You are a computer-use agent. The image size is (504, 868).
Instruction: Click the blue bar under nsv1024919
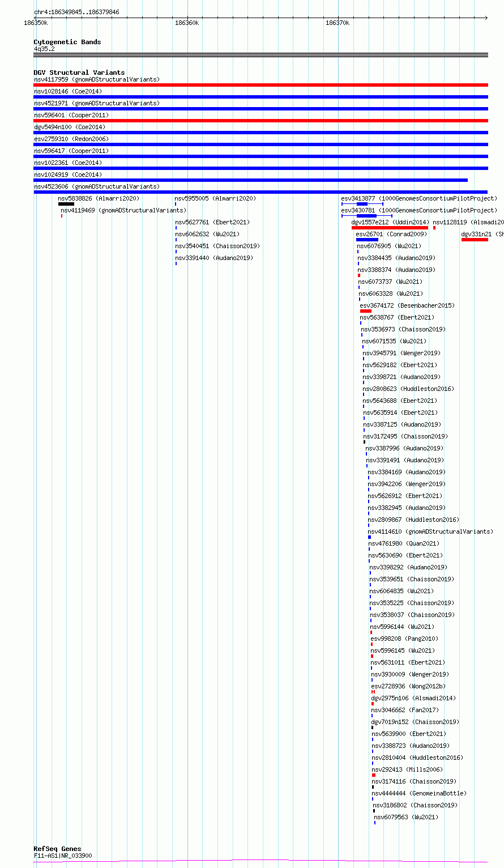click(251, 180)
